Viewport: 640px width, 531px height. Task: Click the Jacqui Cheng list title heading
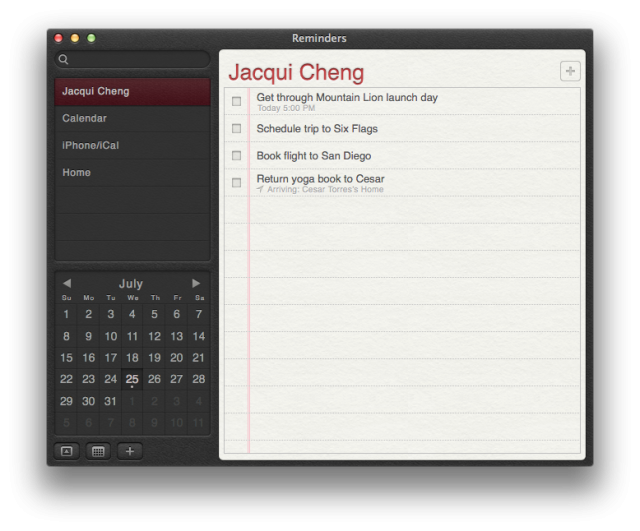(296, 73)
